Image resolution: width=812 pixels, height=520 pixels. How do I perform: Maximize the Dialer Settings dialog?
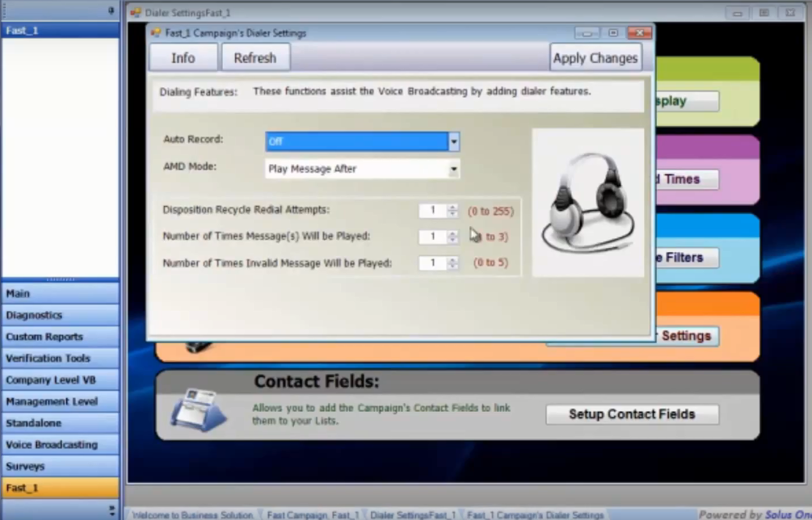click(613, 33)
